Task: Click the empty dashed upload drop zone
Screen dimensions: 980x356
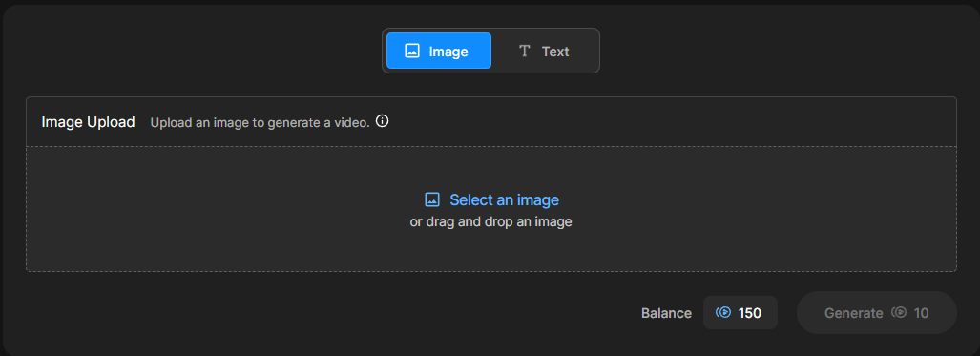Action: [x=491, y=209]
